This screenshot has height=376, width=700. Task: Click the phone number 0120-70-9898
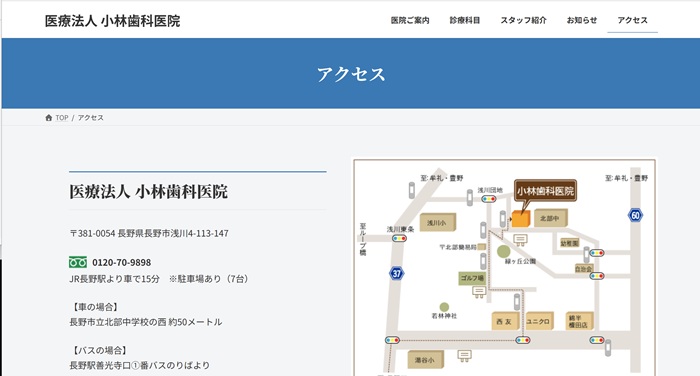click(x=121, y=263)
